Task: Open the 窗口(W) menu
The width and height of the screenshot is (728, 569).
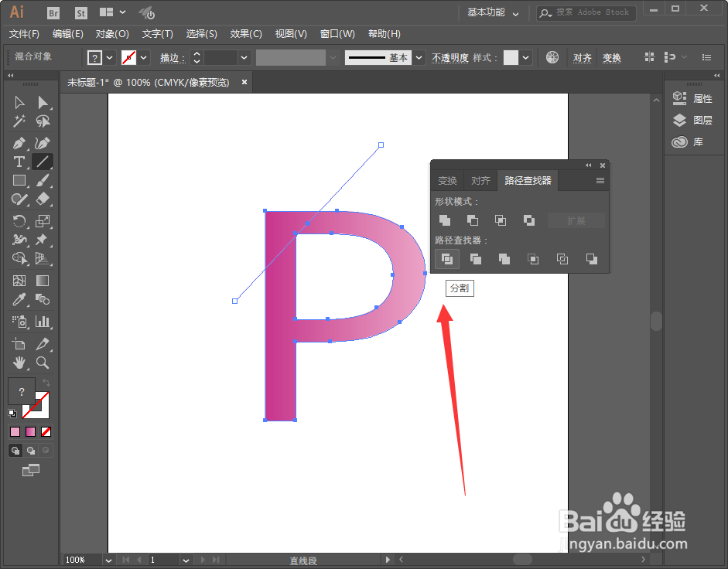Action: pos(337,34)
